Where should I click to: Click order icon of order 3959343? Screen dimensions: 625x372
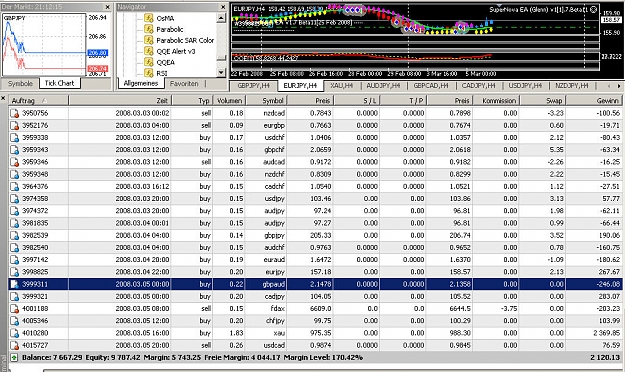pos(15,150)
